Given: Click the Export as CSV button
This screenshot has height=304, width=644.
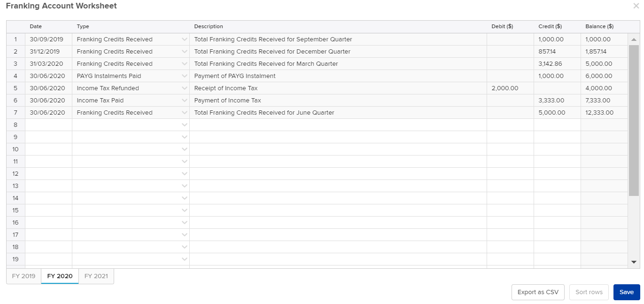Looking at the screenshot, I should (x=538, y=292).
